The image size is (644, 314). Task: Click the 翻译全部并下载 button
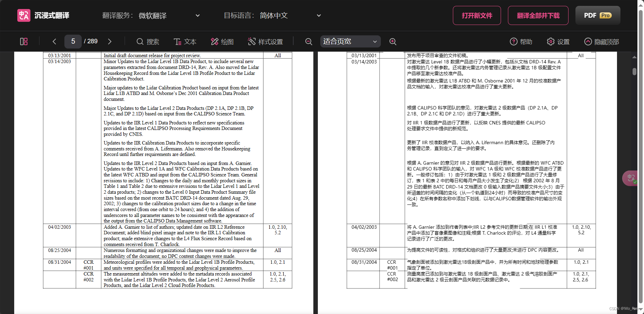tap(538, 16)
